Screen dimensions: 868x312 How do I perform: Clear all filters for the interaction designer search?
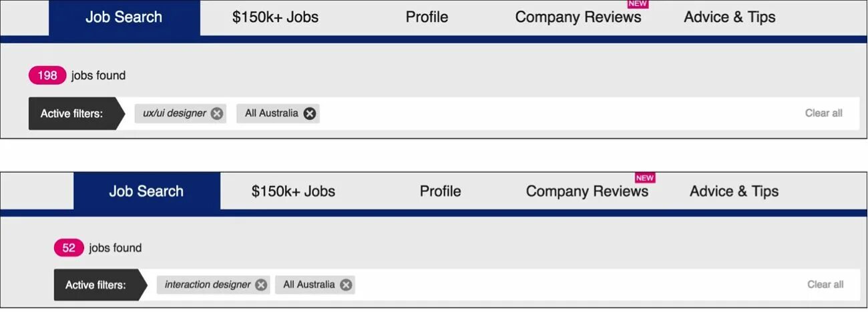[825, 285]
